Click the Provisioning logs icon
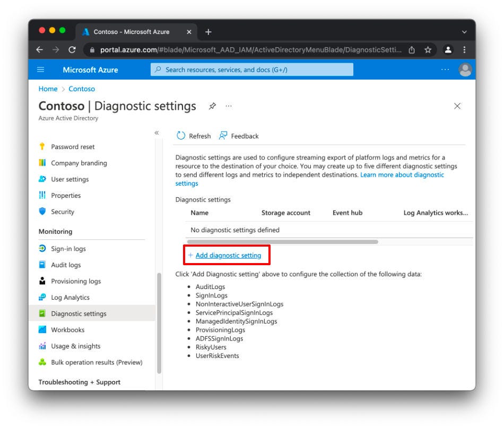This screenshot has height=428, width=504. pyautogui.click(x=42, y=281)
